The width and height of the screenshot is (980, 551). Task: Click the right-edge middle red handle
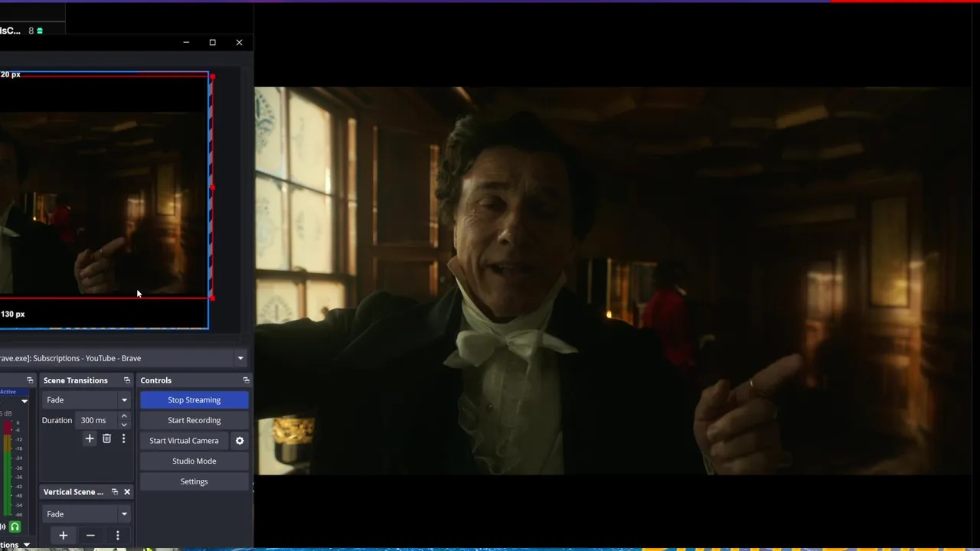212,187
